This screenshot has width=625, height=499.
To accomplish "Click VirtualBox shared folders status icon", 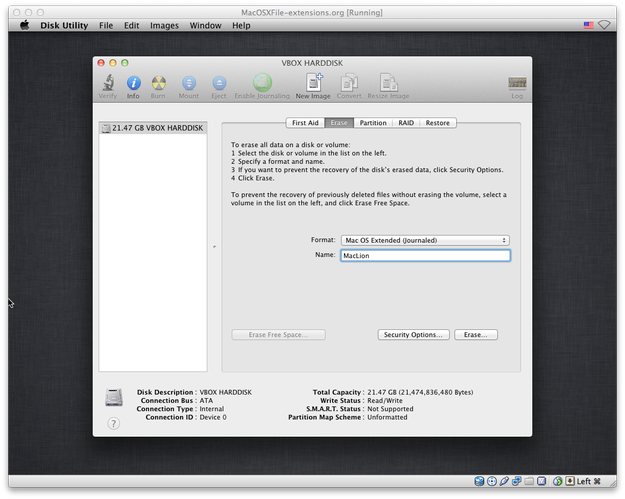I will [529, 481].
